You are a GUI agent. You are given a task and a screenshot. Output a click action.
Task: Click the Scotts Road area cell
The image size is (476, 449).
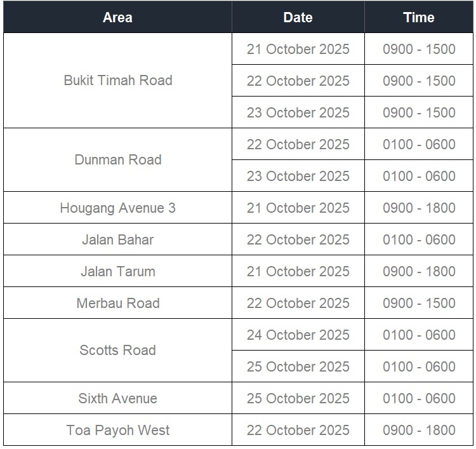coord(117,350)
